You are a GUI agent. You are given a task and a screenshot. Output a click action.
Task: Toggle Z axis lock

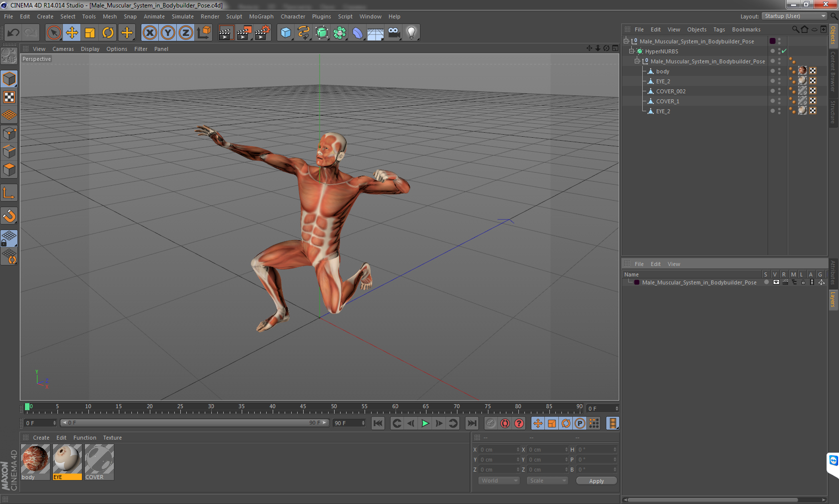pyautogui.click(x=186, y=33)
